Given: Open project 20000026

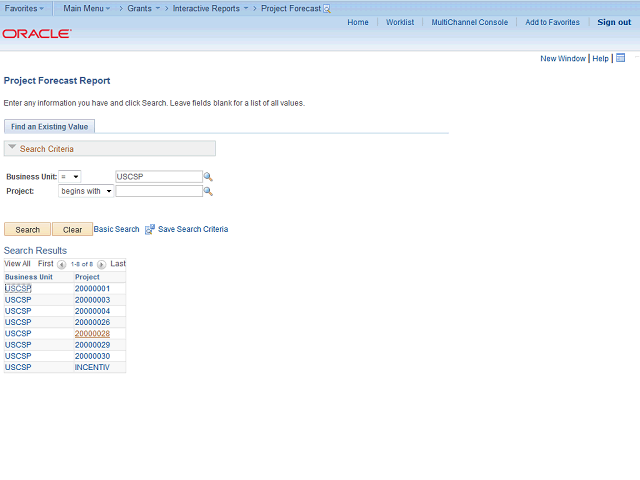Looking at the screenshot, I should 92,322.
